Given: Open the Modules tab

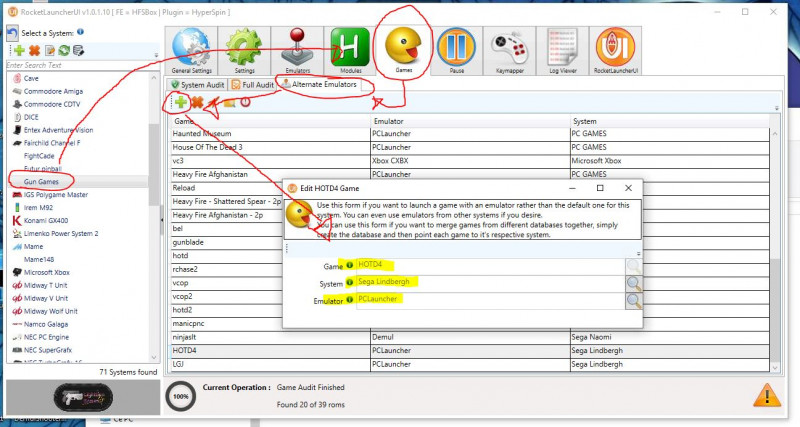Looking at the screenshot, I should pos(351,51).
